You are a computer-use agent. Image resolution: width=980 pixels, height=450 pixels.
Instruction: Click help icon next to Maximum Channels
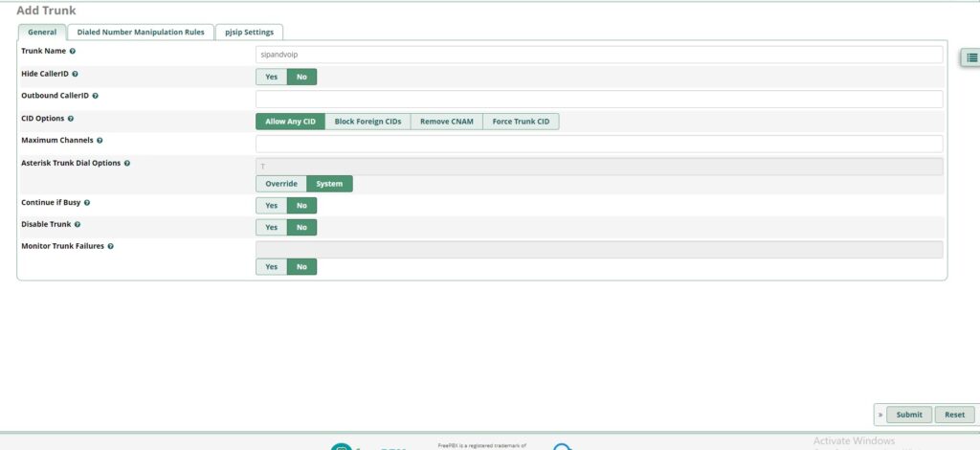(x=100, y=141)
